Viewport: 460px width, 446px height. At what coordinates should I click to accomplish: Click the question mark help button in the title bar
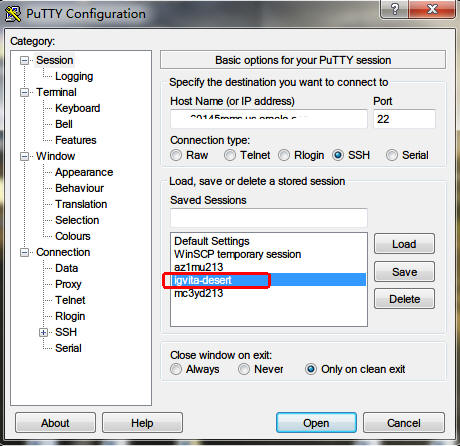[x=394, y=9]
